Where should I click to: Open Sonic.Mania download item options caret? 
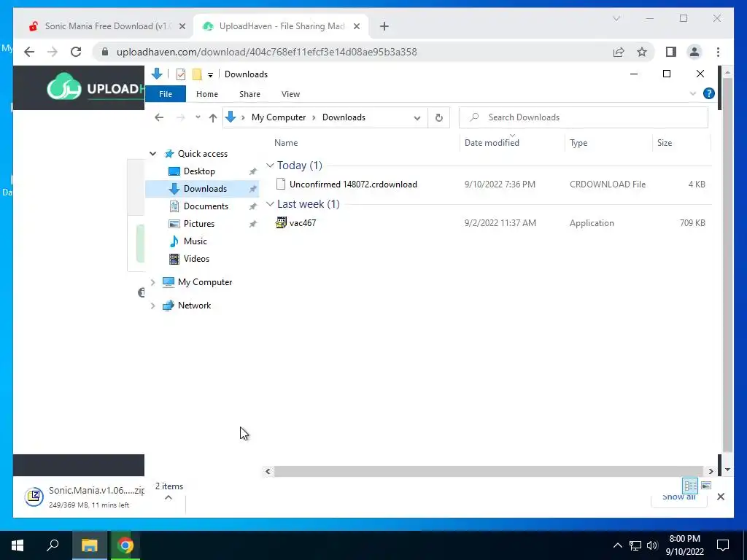point(169,497)
